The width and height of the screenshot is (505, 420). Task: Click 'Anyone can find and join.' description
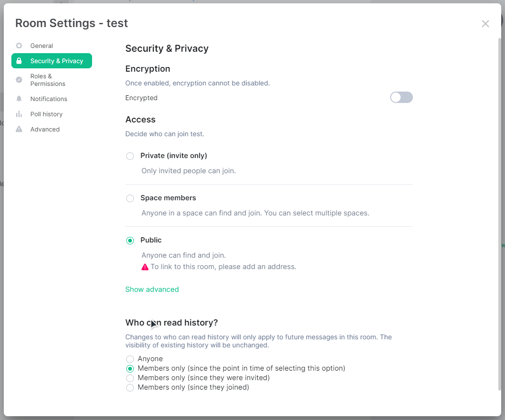pos(184,255)
